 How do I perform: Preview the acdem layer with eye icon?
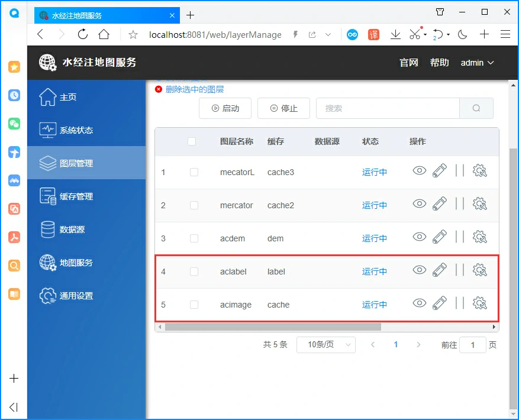point(420,237)
